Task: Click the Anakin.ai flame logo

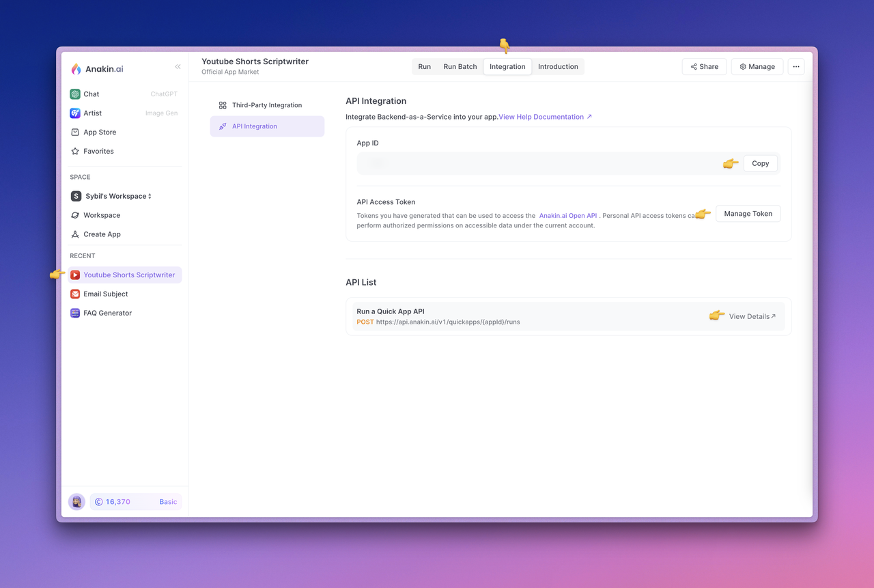Action: pos(76,69)
